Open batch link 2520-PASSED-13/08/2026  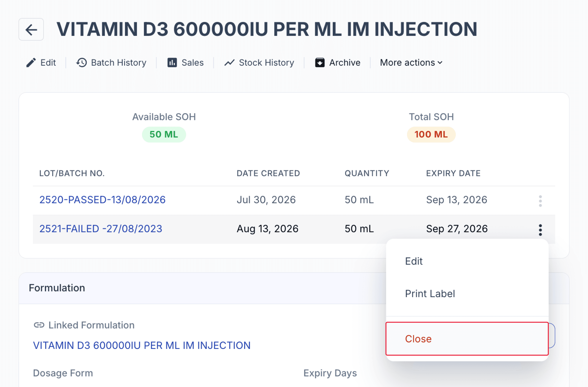[x=102, y=200]
